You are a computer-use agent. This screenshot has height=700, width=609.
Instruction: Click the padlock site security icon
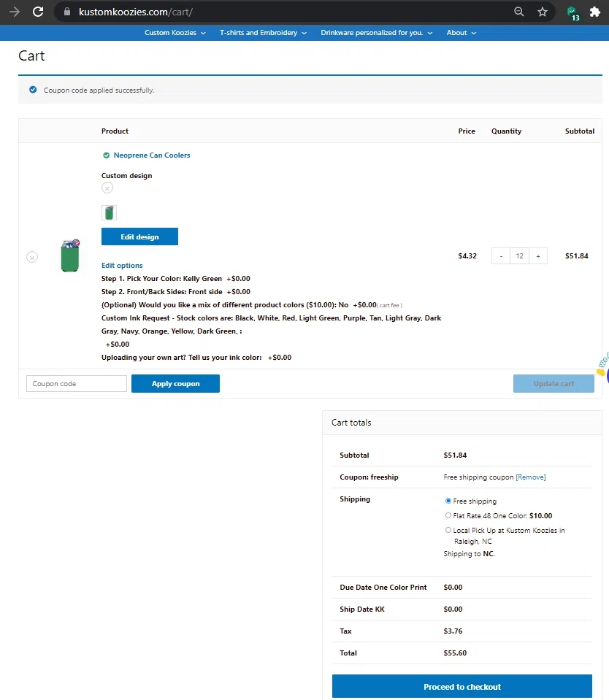[x=67, y=12]
